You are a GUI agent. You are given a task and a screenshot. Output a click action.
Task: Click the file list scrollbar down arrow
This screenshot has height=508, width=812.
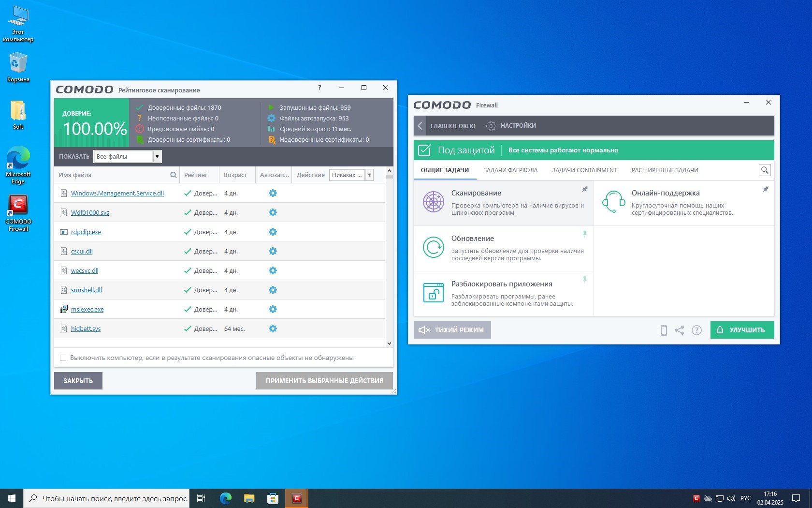389,344
